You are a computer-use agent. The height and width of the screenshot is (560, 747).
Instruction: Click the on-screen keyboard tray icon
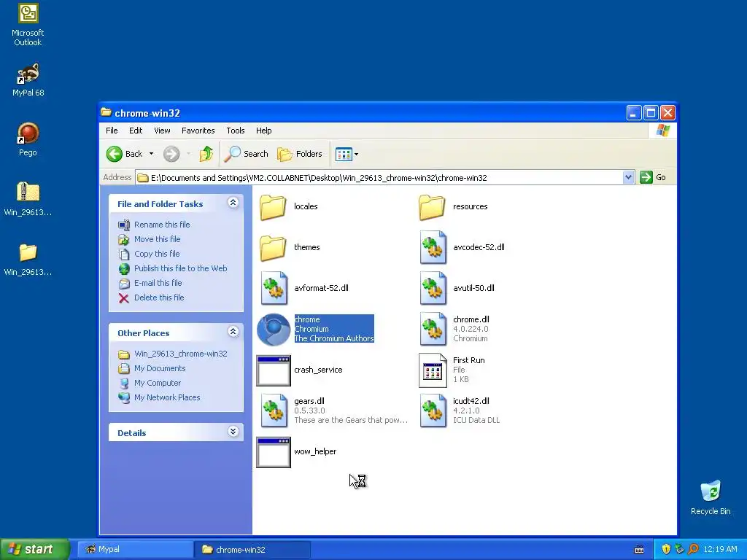click(x=639, y=550)
